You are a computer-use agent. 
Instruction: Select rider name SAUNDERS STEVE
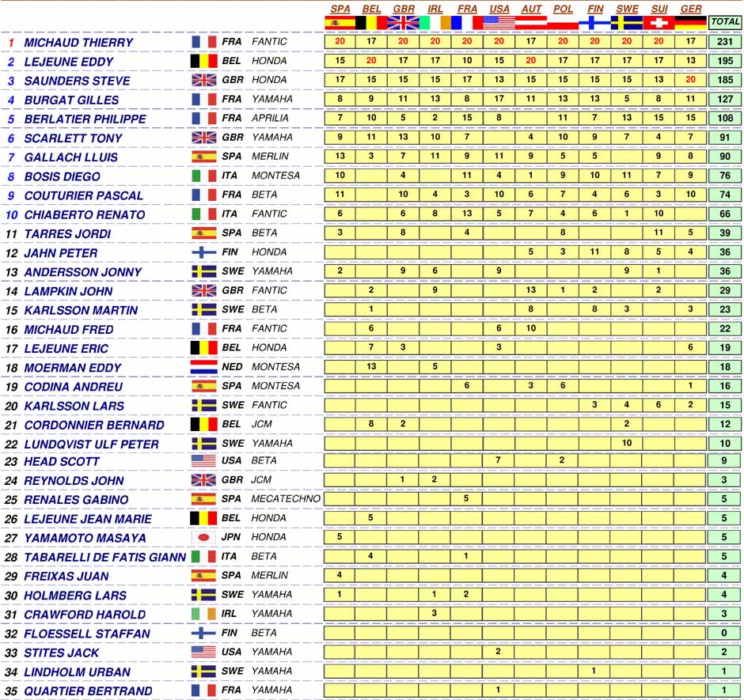(x=77, y=81)
